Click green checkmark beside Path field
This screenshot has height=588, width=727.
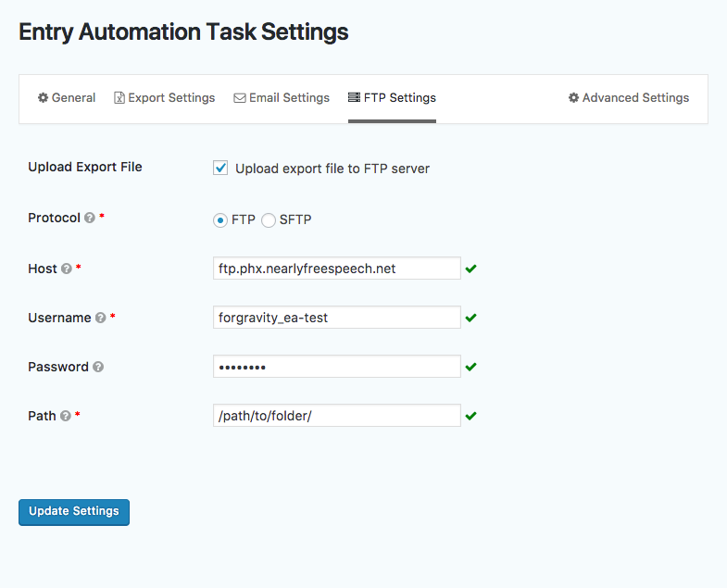click(471, 417)
